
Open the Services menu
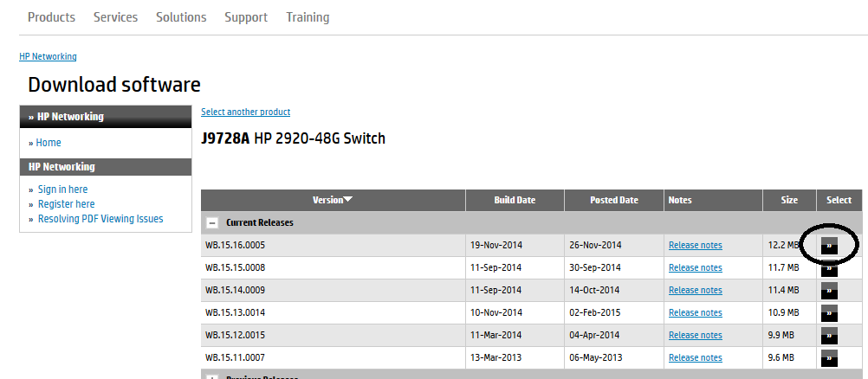pos(116,17)
